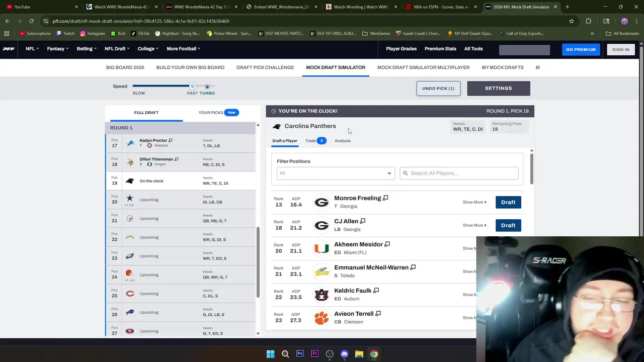Open the Big Board 2026 page
The height and width of the screenshot is (362, 644).
pos(125,67)
